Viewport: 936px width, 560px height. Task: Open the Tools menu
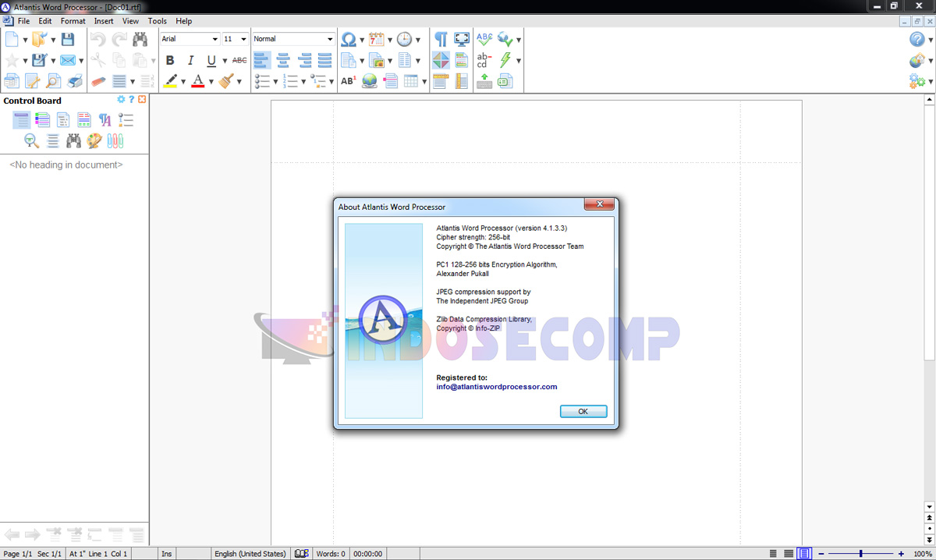(157, 21)
